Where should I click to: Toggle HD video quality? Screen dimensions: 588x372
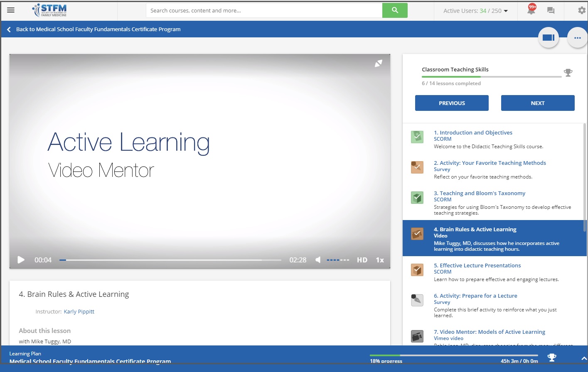362,260
